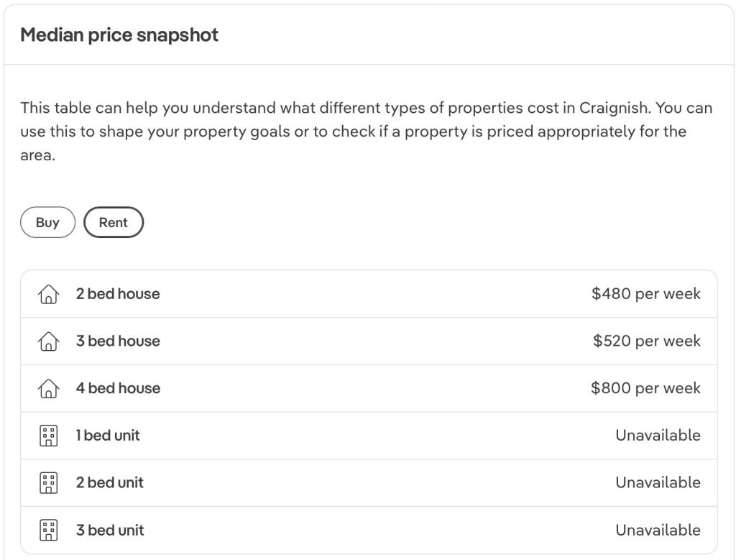
Task: Click the 2 bed unit building icon
Action: point(47,483)
